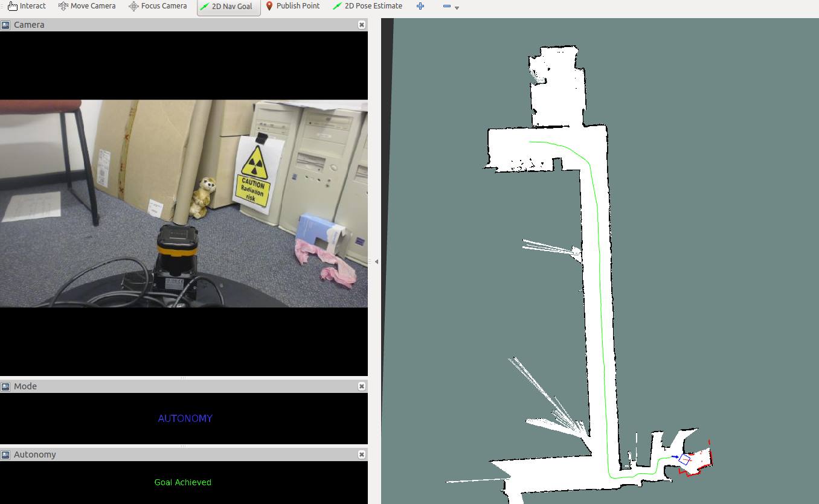The height and width of the screenshot is (504, 819).
Task: Close the Camera panel
Action: coord(361,25)
